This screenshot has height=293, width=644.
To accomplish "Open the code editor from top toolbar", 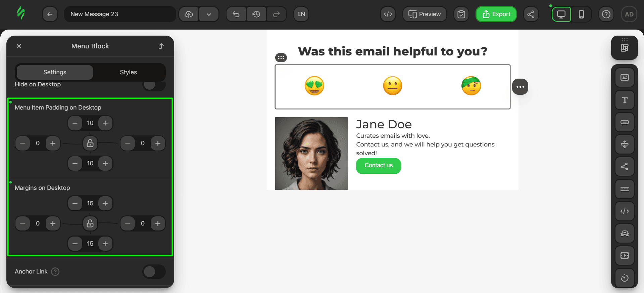I will click(388, 14).
